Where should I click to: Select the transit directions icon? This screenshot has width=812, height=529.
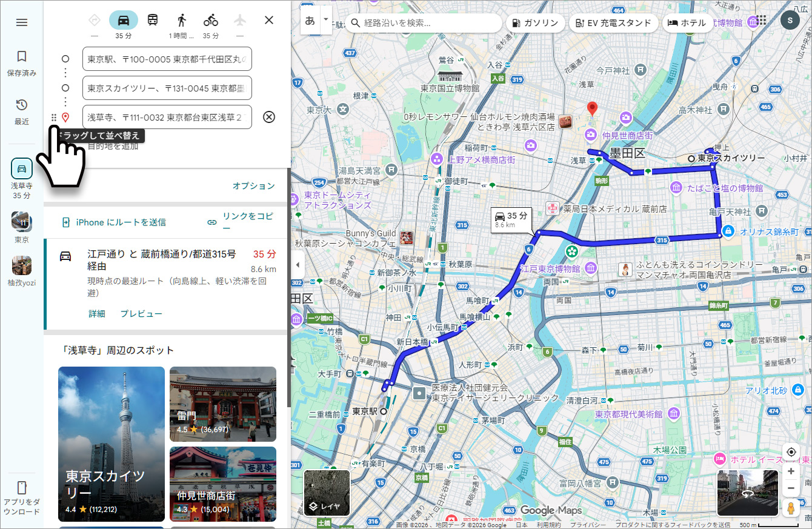[x=152, y=19]
